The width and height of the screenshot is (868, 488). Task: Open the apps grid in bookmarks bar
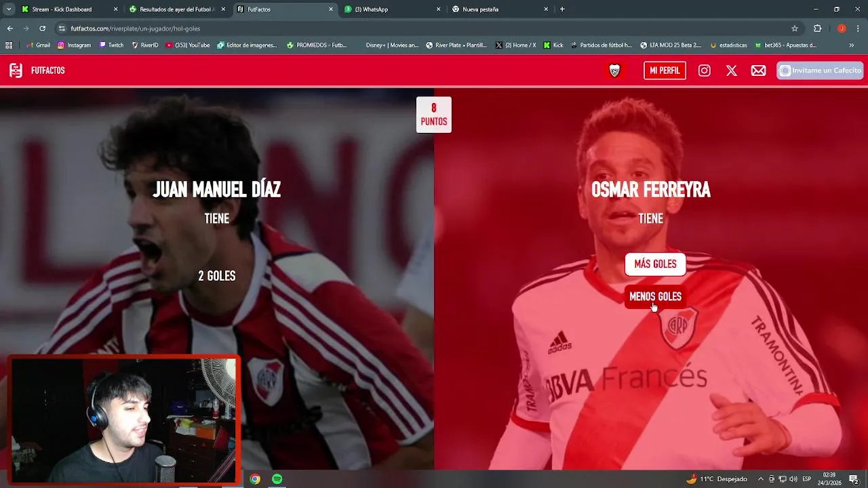(9, 45)
